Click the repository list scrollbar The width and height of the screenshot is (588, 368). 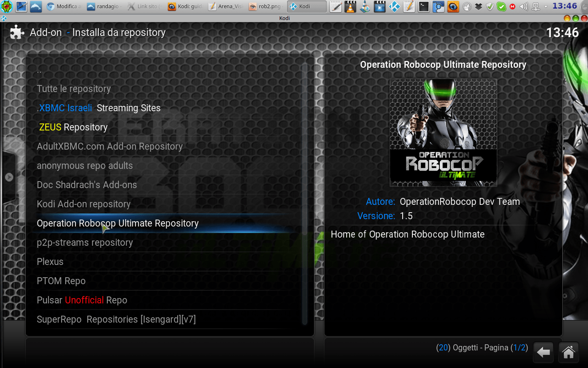pyautogui.click(x=305, y=194)
